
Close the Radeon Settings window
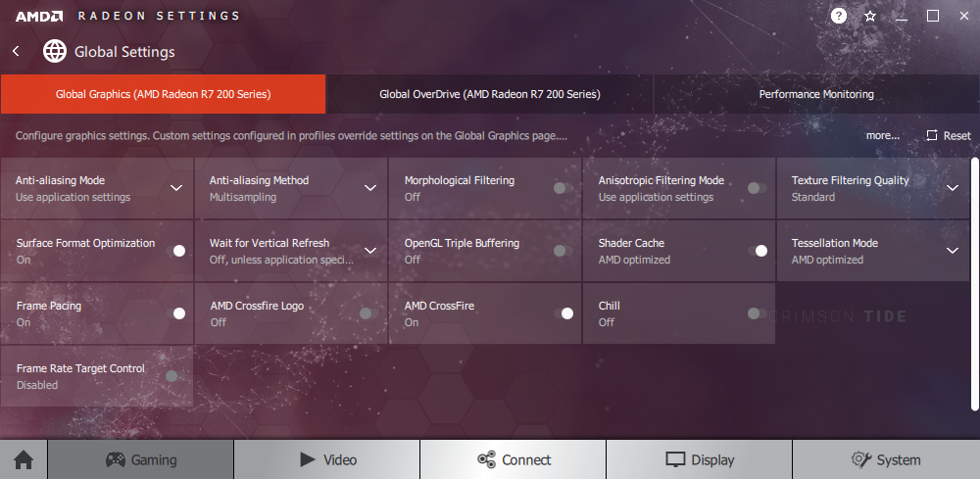(964, 17)
